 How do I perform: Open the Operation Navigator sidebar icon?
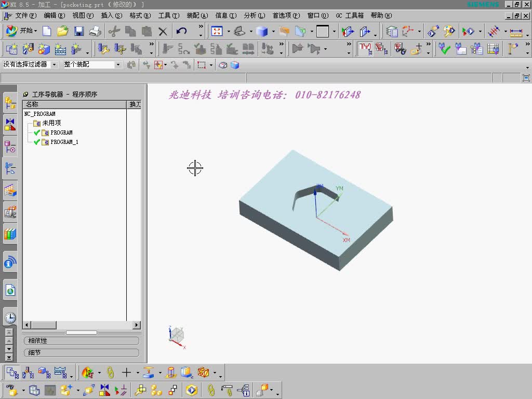pos(10,168)
